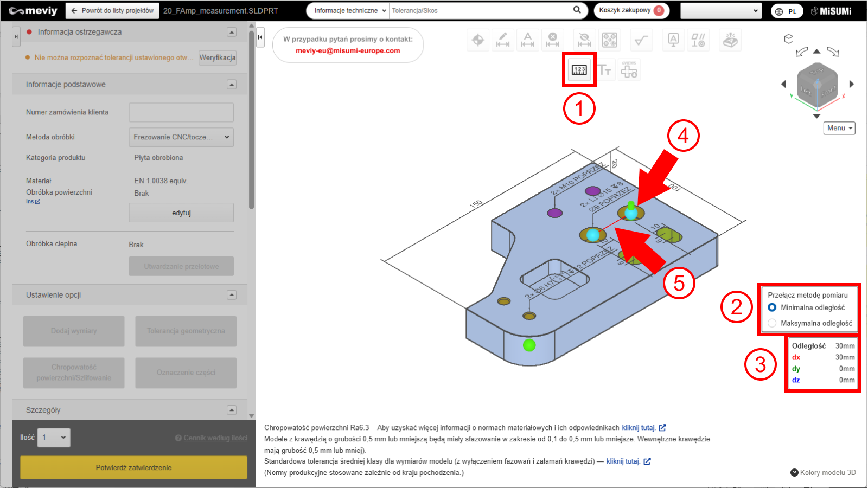Click the Numer zamówienia klienta input field

pyautogui.click(x=181, y=112)
